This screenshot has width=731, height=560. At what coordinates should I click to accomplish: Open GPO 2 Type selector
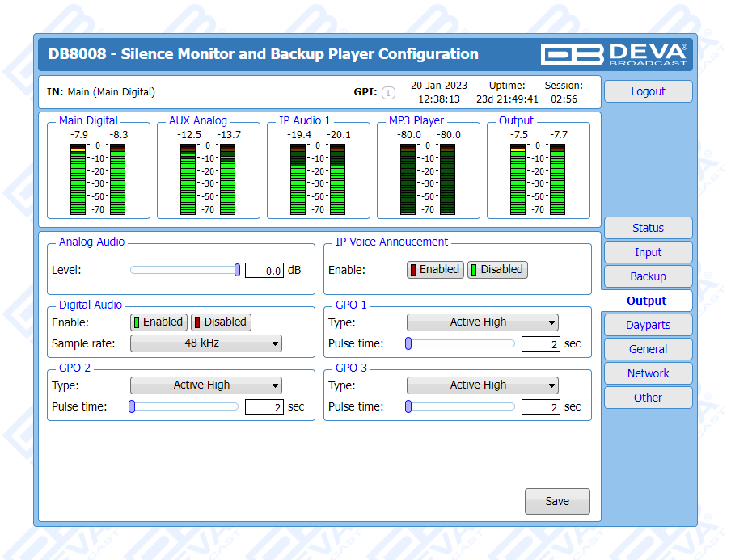tap(205, 385)
